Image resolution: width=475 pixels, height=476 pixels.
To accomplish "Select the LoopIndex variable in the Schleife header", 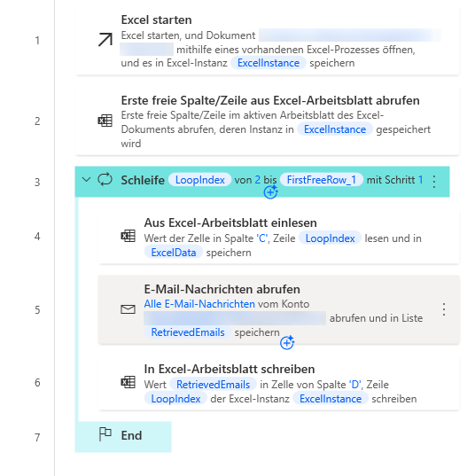I will click(199, 180).
